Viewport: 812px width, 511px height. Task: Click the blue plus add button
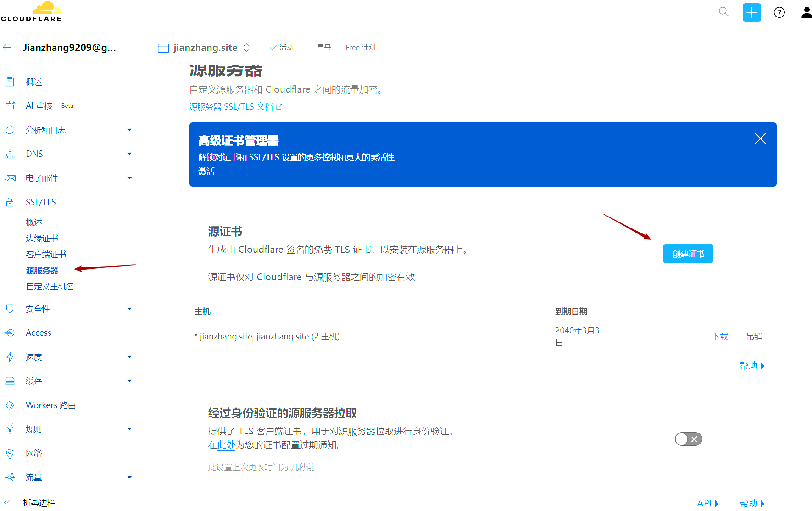751,12
